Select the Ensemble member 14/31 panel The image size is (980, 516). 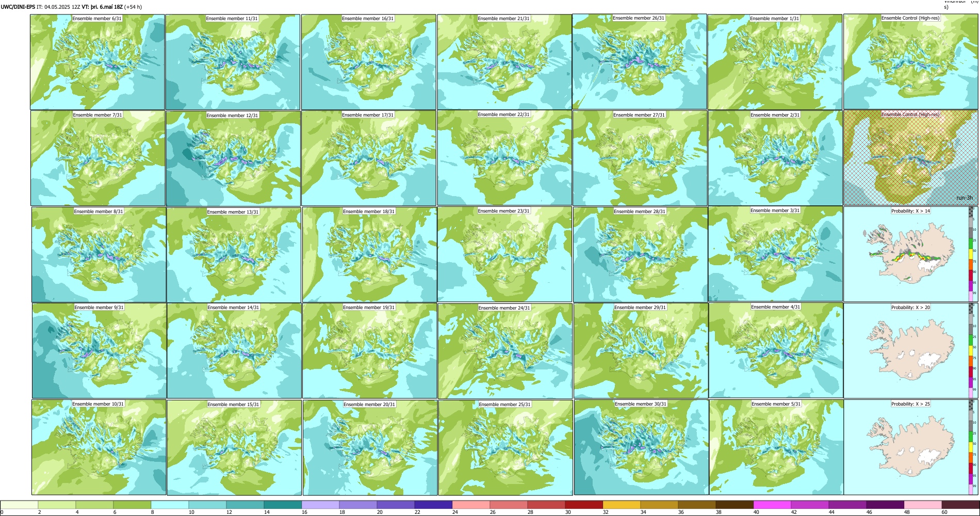[234, 351]
